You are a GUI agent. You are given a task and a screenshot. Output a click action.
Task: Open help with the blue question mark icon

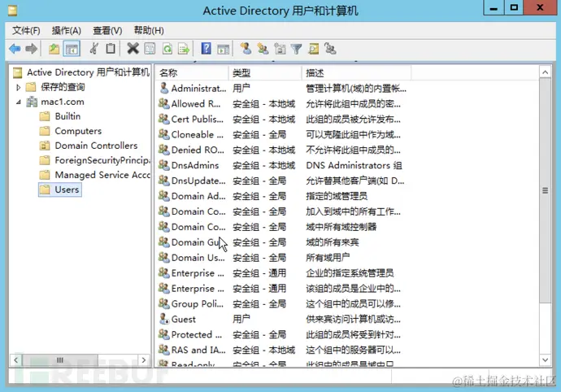(x=206, y=48)
